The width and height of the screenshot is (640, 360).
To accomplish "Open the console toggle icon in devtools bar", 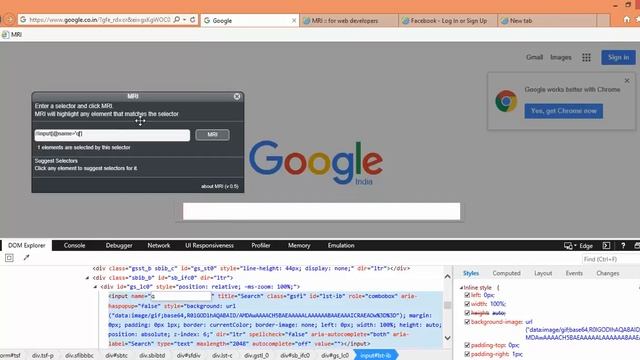I will (606, 245).
